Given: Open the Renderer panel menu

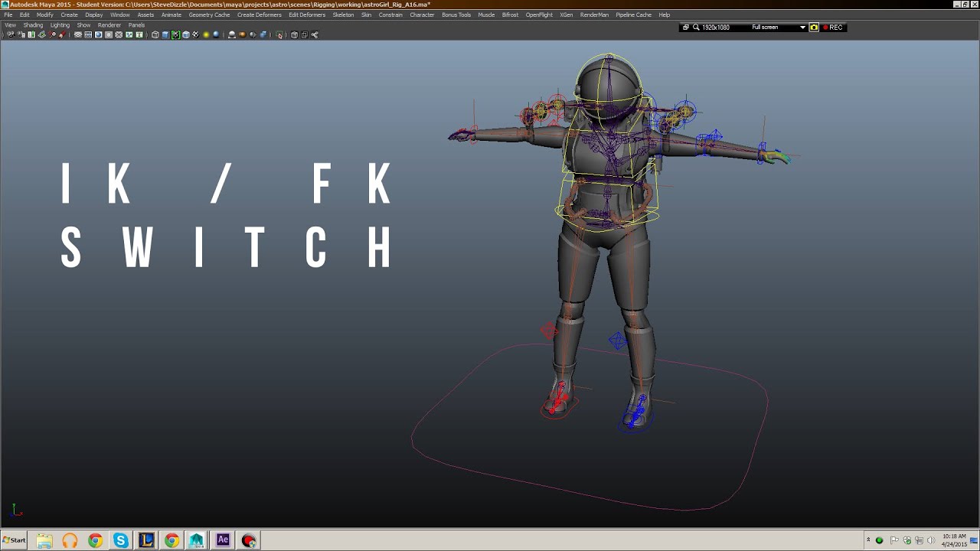Looking at the screenshot, I should 109,24.
